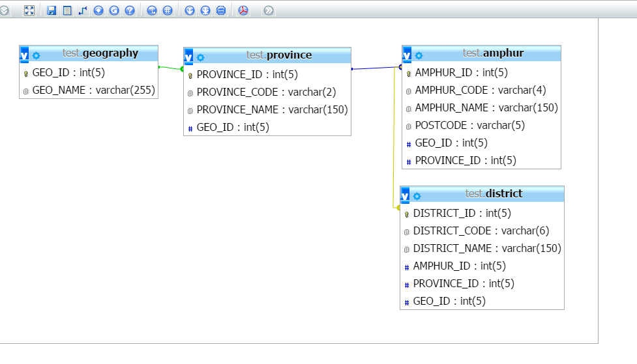
Task: Click primary key icon beside PROVINCE_ID in province
Action: tap(190, 76)
